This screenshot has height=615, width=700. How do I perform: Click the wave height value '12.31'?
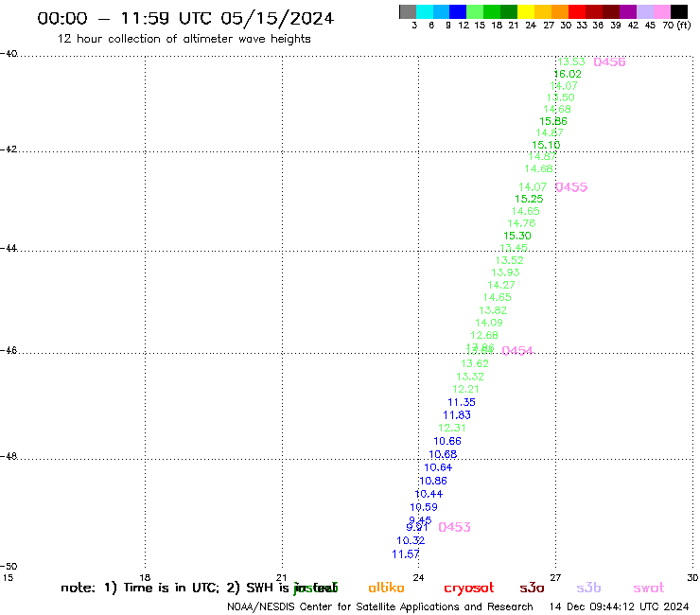pyautogui.click(x=452, y=428)
